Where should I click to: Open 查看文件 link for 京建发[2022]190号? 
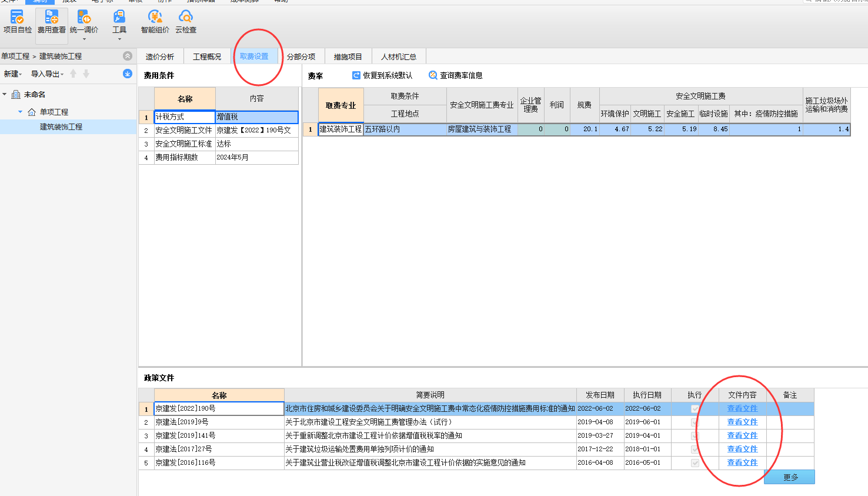[742, 408]
